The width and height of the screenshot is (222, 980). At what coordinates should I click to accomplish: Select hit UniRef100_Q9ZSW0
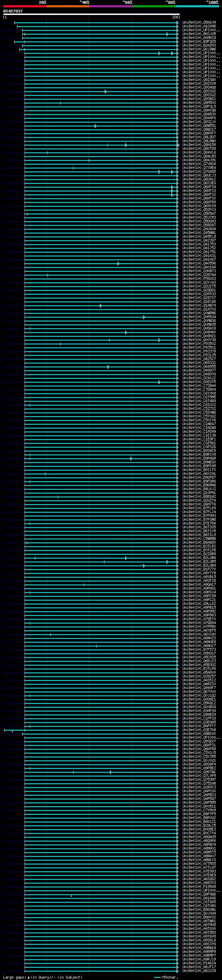coord(199,80)
